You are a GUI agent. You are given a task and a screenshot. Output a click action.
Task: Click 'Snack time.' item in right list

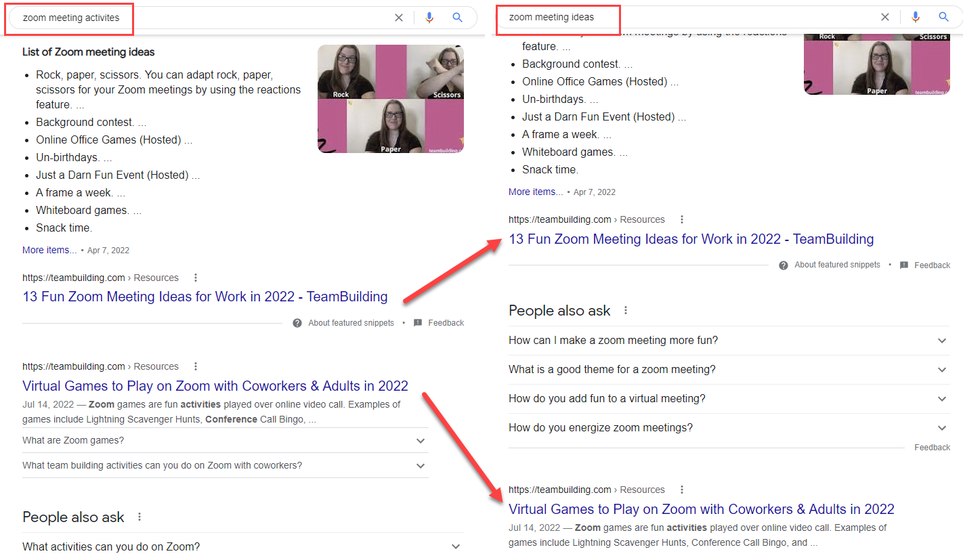(x=551, y=170)
